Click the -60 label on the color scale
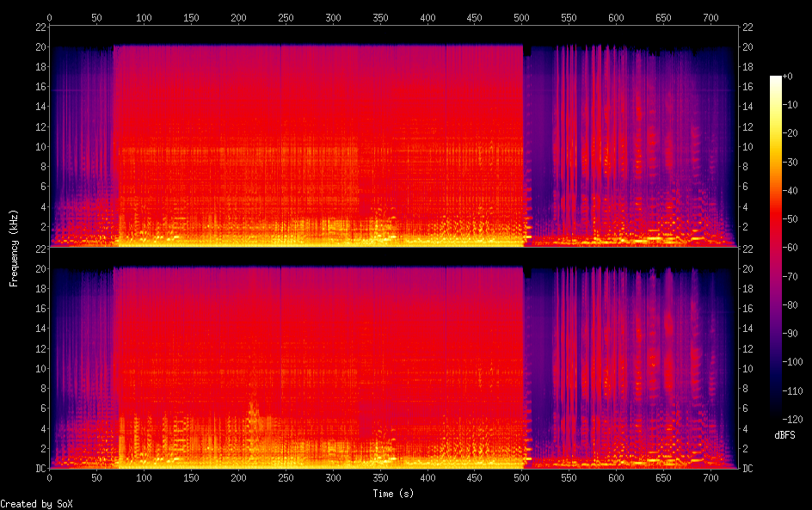 pyautogui.click(x=790, y=248)
